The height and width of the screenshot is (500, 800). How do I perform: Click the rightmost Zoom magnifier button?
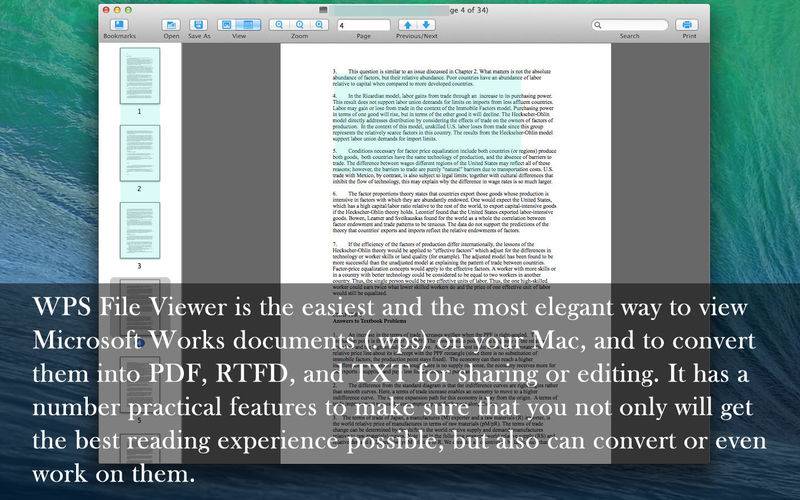coord(319,24)
